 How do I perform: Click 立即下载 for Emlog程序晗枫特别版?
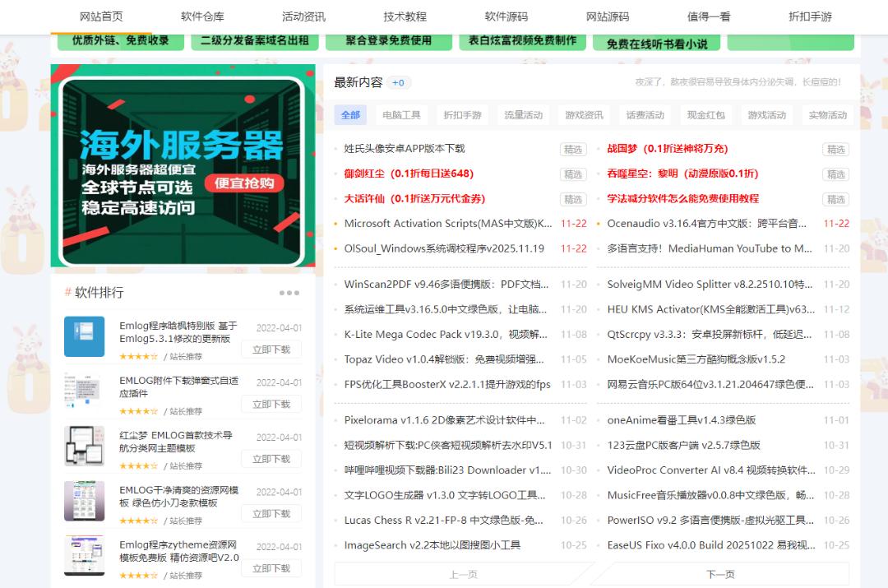[x=271, y=350]
